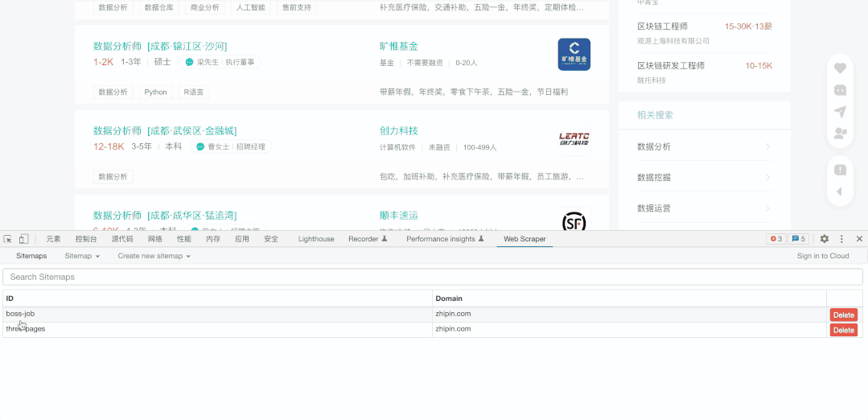Click the red error count badge
Image resolution: width=868 pixels, height=420 pixels.
775,239
